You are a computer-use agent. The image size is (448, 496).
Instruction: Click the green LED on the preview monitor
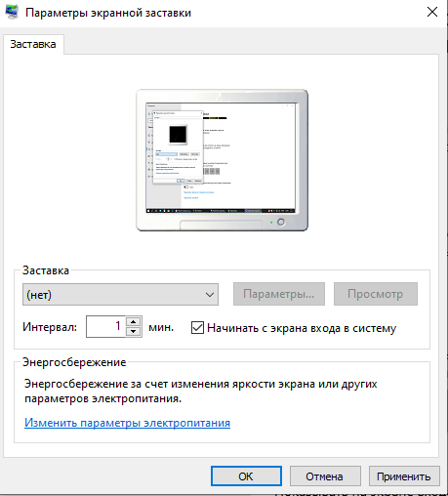(271, 223)
